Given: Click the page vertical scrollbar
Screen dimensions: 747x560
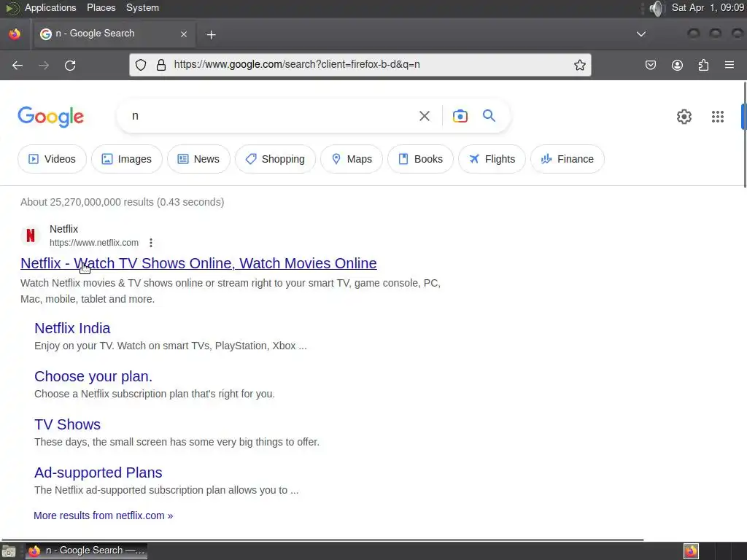Looking at the screenshot, I should click(x=744, y=135).
